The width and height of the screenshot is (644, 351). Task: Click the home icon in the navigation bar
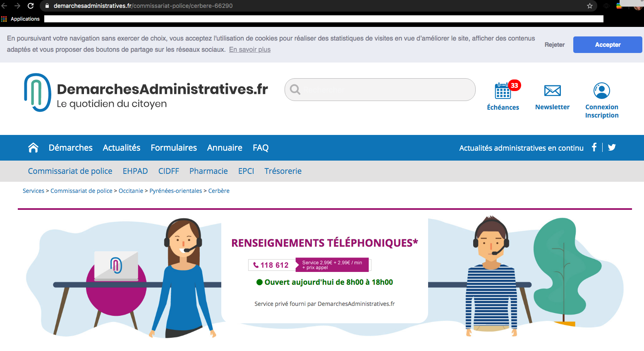point(33,147)
